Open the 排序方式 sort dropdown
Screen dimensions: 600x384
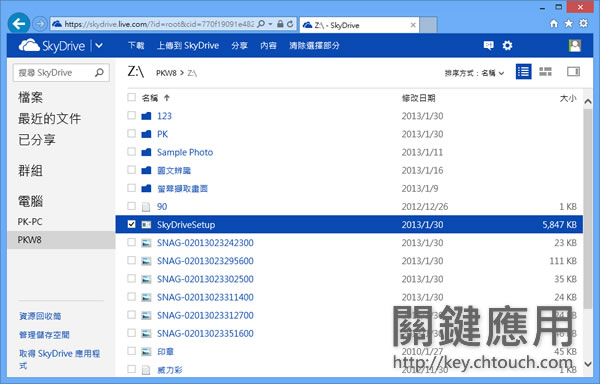(x=474, y=73)
